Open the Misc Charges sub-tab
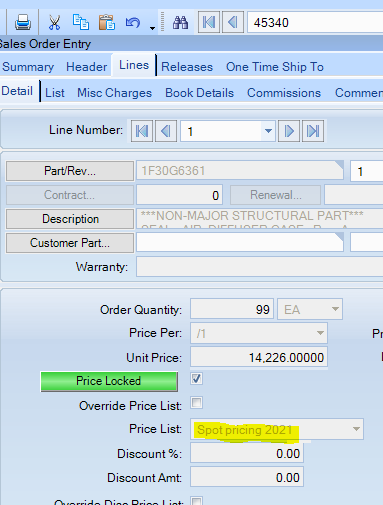383x505 pixels. coord(114,93)
